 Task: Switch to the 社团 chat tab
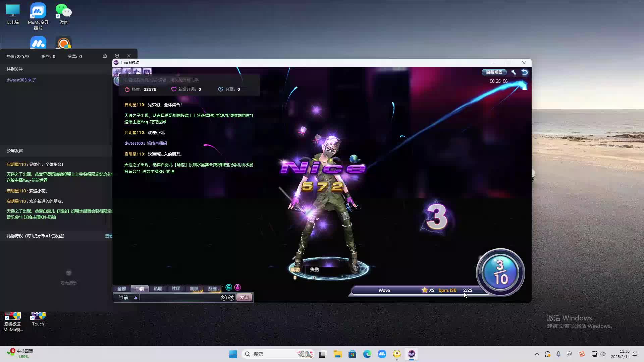pyautogui.click(x=176, y=289)
